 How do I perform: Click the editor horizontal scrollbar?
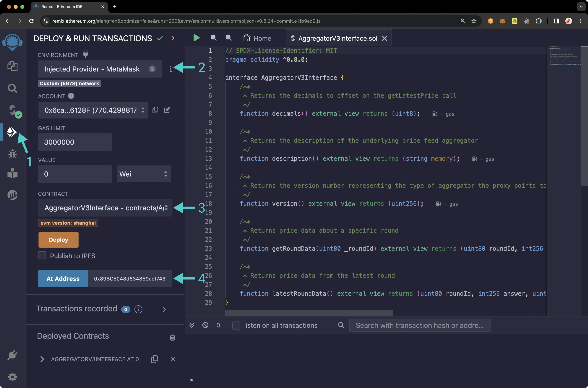[309, 313]
